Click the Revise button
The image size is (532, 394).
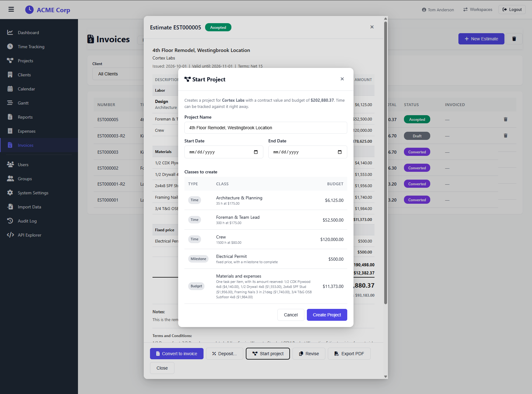[309, 354]
